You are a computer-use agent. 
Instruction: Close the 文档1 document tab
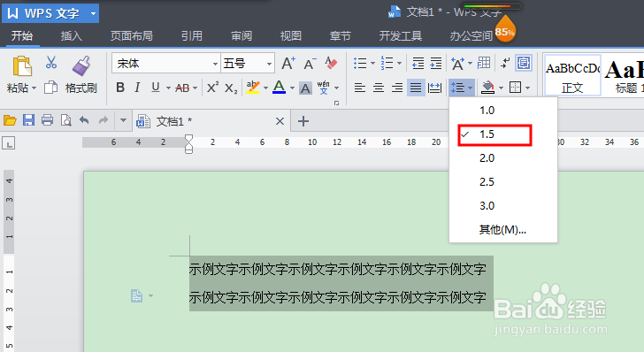pos(280,121)
